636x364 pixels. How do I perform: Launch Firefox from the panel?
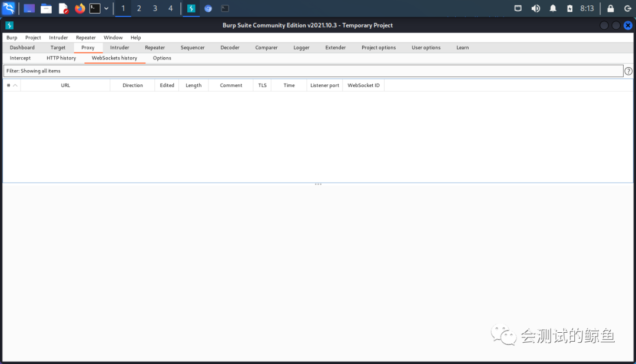click(80, 8)
